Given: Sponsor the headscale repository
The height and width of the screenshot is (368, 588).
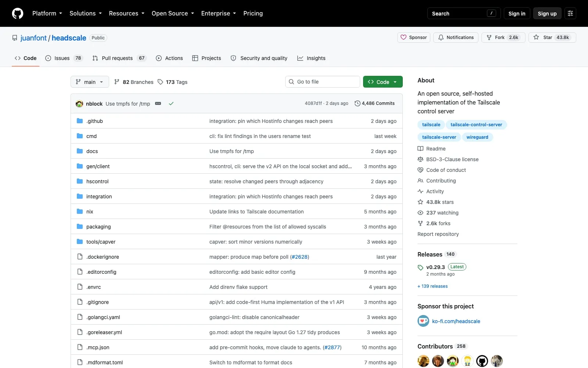Looking at the screenshot, I should click(414, 38).
